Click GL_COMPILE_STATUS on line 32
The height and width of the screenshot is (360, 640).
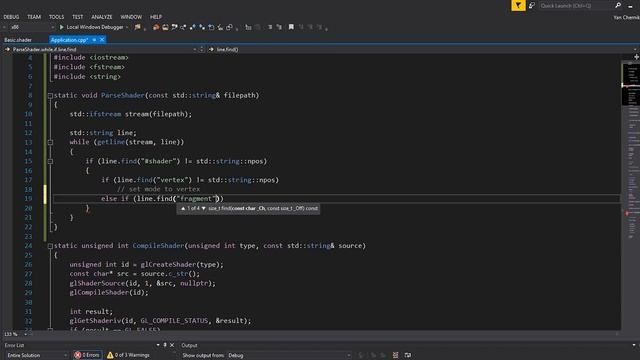174,321
